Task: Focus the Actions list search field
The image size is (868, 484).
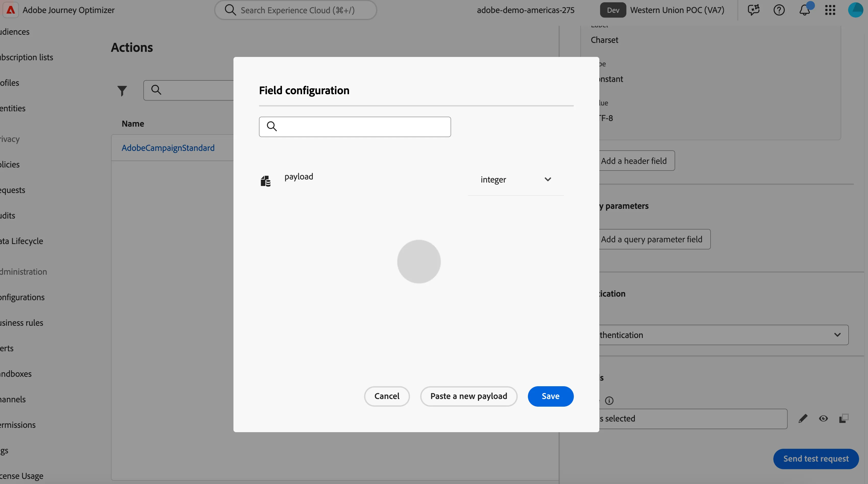Action: coord(189,90)
